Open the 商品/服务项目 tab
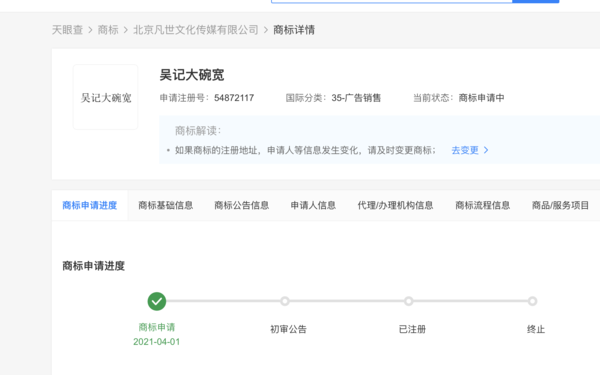Screen dimensions: 600x375 click(560, 205)
